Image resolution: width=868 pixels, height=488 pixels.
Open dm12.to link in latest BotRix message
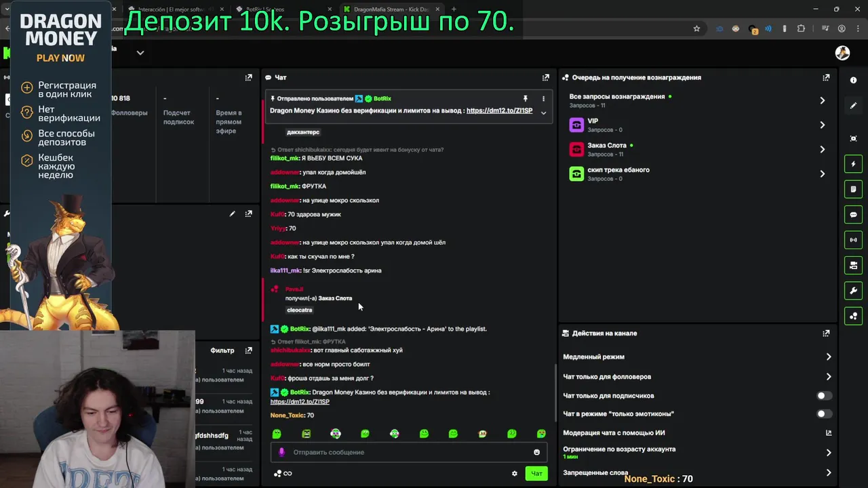pos(300,401)
